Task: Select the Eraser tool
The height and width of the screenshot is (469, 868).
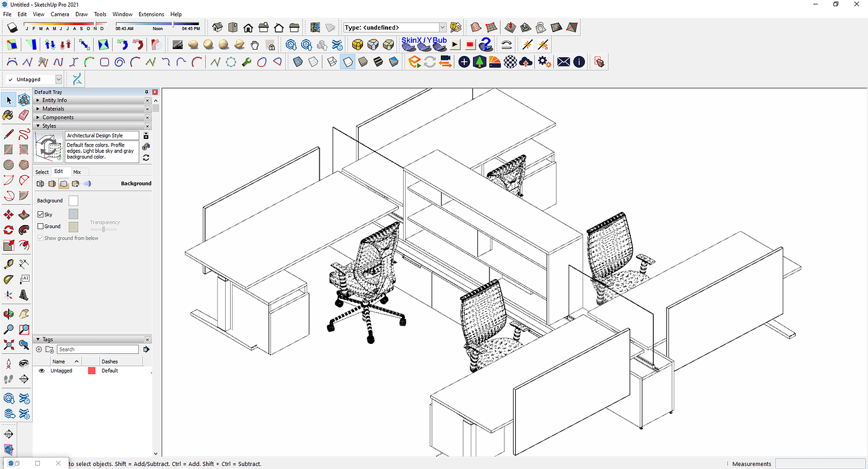Action: pyautogui.click(x=24, y=116)
